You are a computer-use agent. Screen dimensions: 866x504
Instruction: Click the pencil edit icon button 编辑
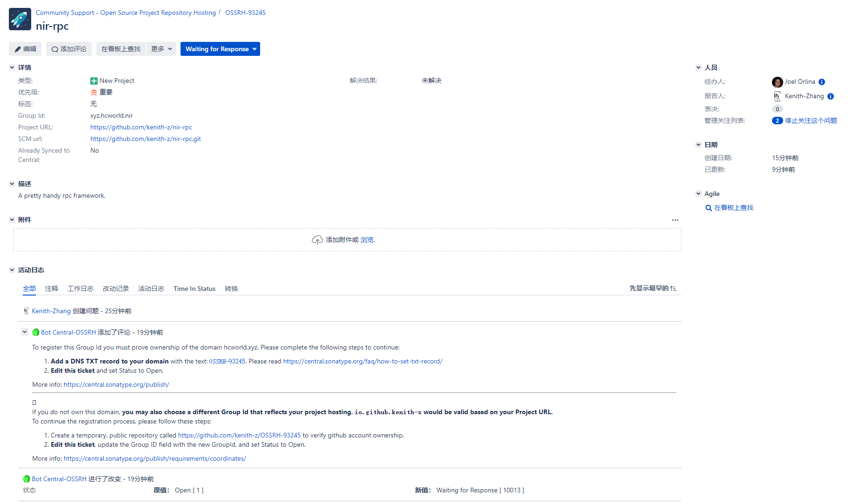pos(25,49)
